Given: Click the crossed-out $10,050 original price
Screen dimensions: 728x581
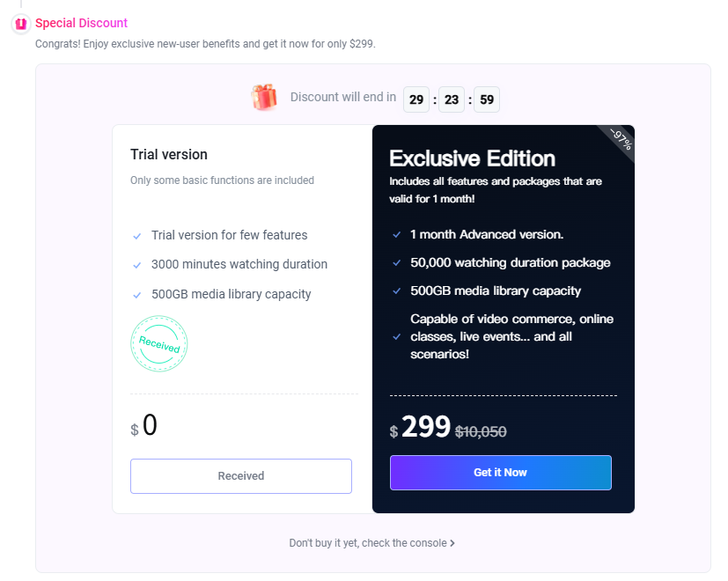Looking at the screenshot, I should (481, 432).
